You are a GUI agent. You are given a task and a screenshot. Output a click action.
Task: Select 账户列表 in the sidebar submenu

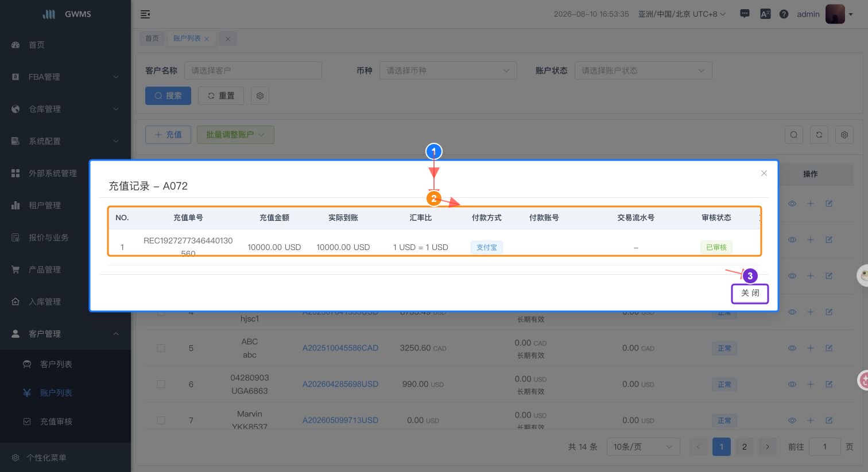click(65, 393)
